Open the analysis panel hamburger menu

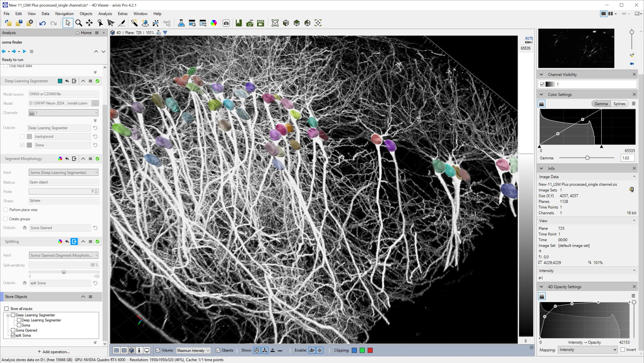97,33
